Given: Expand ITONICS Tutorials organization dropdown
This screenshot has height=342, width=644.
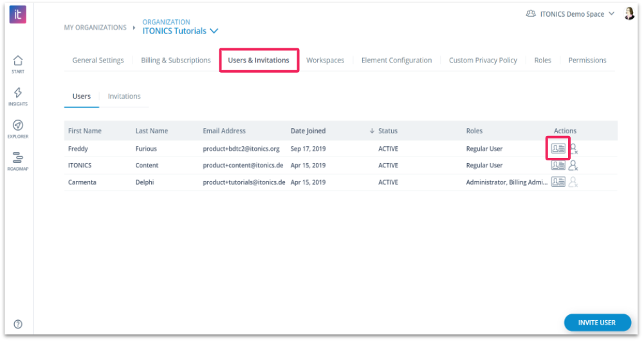Looking at the screenshot, I should pyautogui.click(x=214, y=31).
